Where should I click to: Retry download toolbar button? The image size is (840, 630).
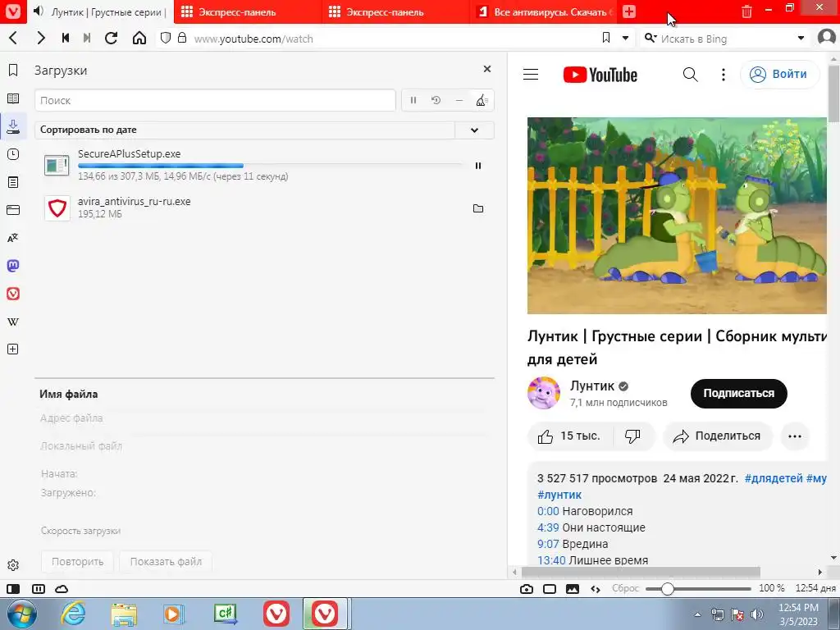[436, 100]
